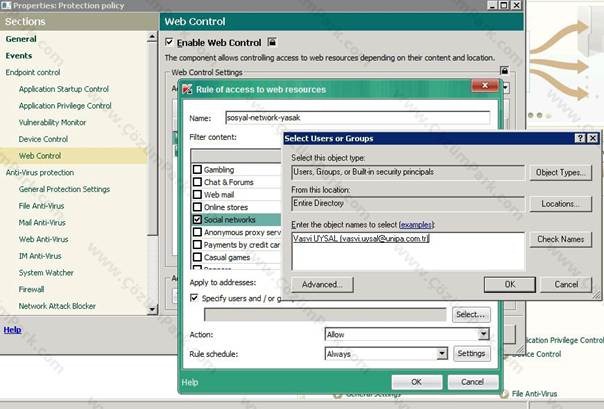The height and width of the screenshot is (409, 604).
Task: Open Firewall section
Action: pyautogui.click(x=31, y=289)
